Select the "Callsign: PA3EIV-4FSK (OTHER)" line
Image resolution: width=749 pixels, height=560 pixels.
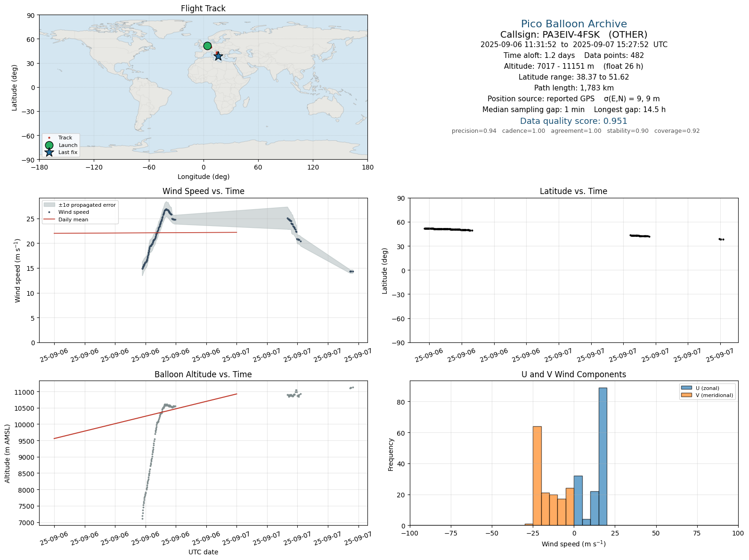pyautogui.click(x=574, y=34)
